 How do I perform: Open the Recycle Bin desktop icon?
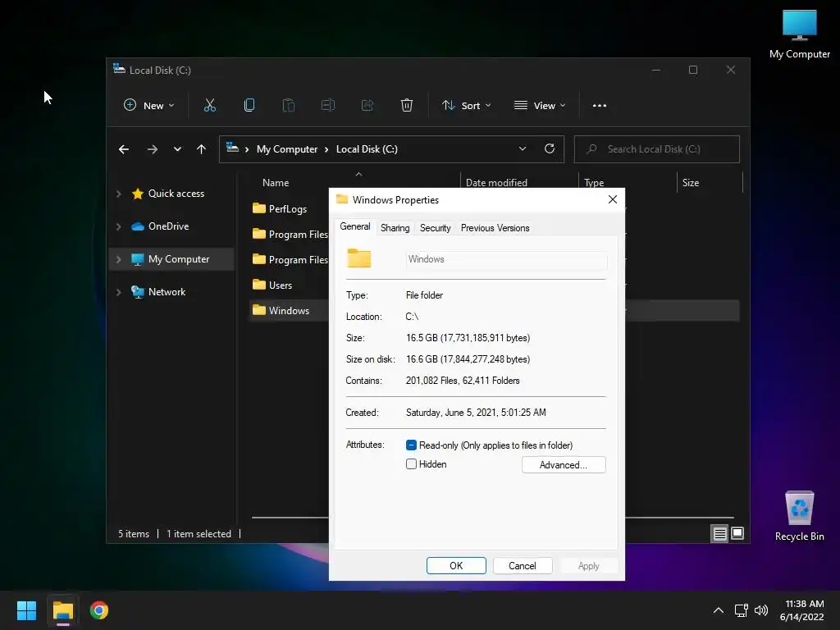(x=799, y=516)
